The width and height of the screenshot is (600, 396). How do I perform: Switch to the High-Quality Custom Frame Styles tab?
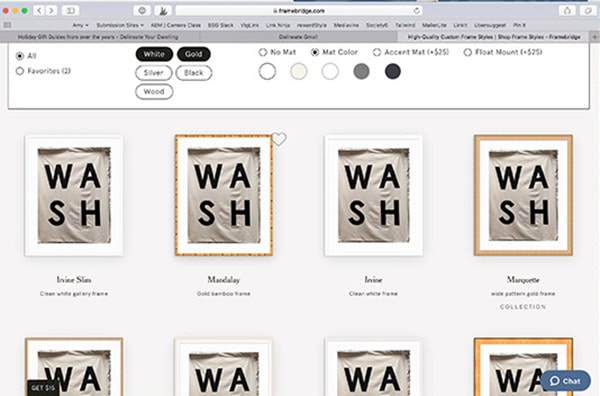coord(494,37)
